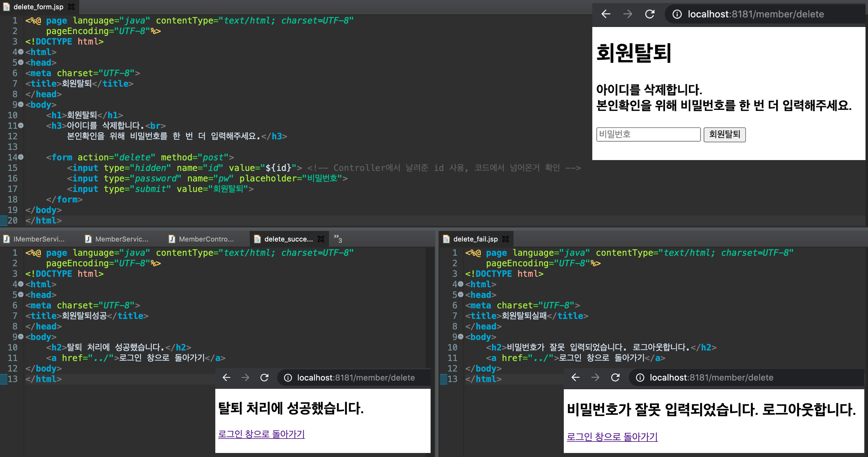The height and width of the screenshot is (457, 868).
Task: Show hidden editor tabs overflow list
Action: point(338,238)
